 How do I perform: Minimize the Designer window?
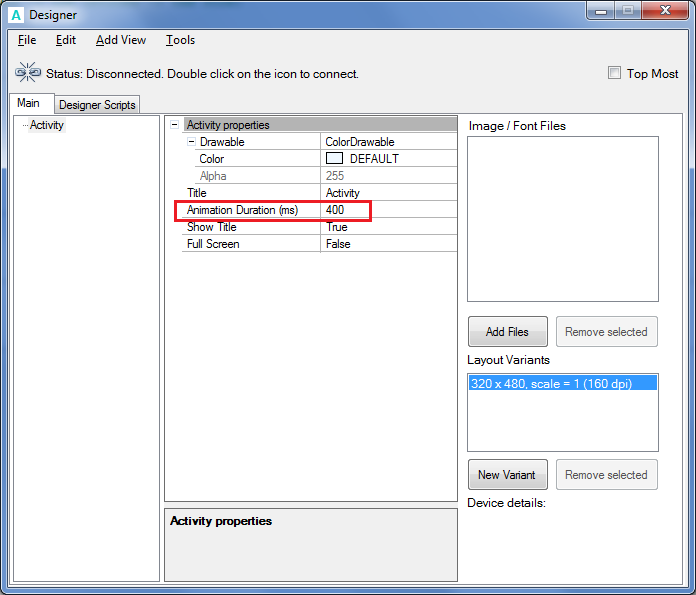coord(601,11)
